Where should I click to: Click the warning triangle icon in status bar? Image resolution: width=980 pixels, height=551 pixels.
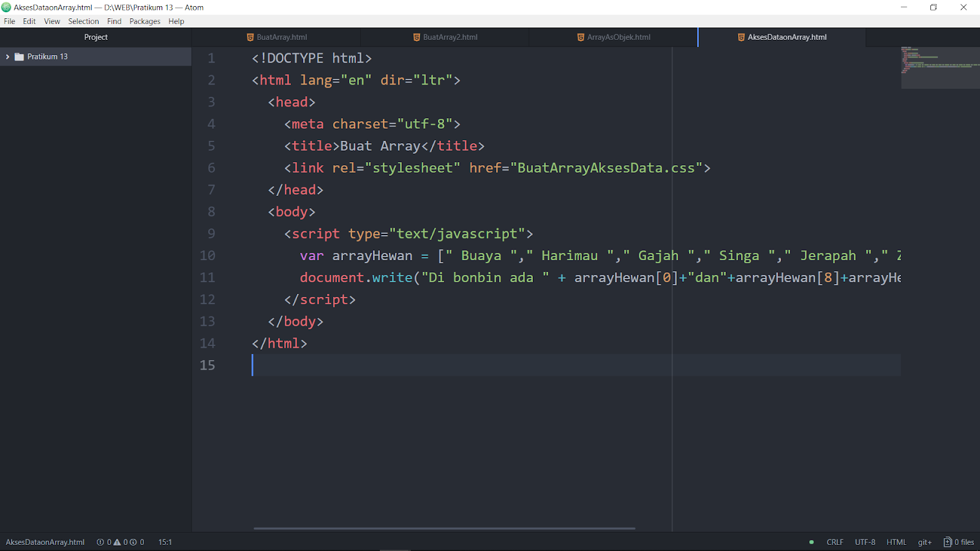(118, 542)
